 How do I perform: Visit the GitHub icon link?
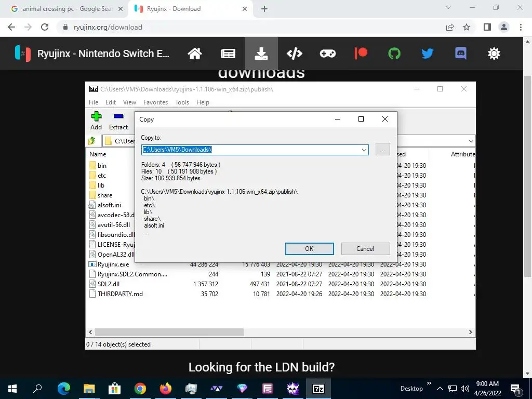click(394, 54)
